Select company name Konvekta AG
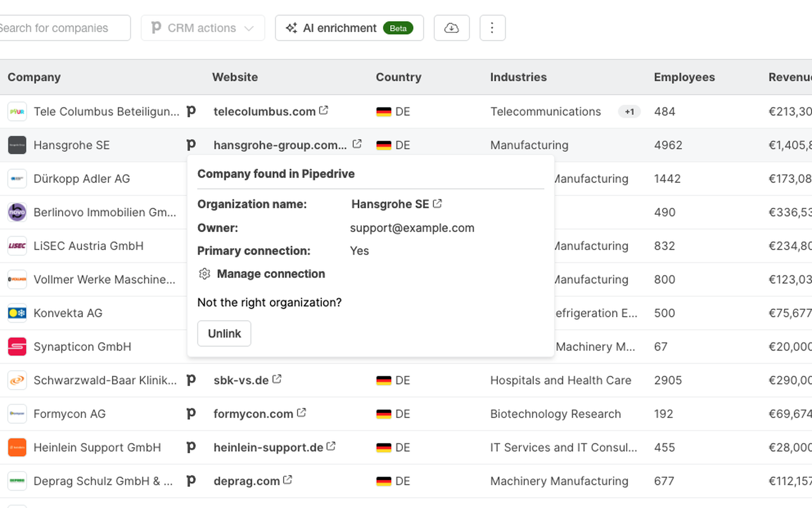The width and height of the screenshot is (812, 508). coord(68,313)
